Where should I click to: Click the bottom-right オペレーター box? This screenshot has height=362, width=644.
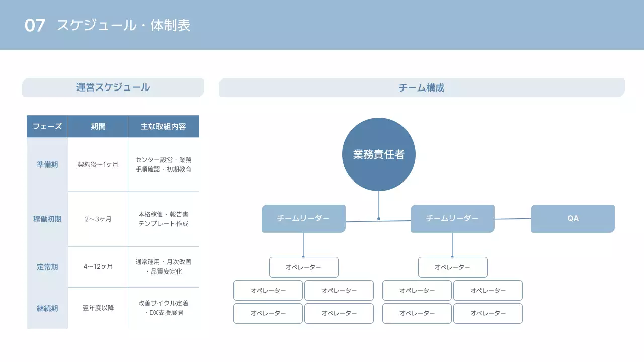488,313
